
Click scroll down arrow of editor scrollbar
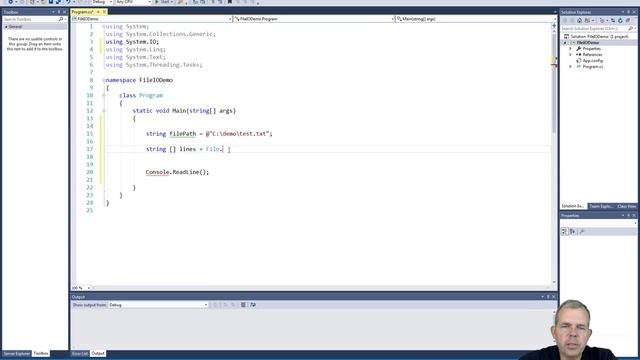tap(554, 282)
